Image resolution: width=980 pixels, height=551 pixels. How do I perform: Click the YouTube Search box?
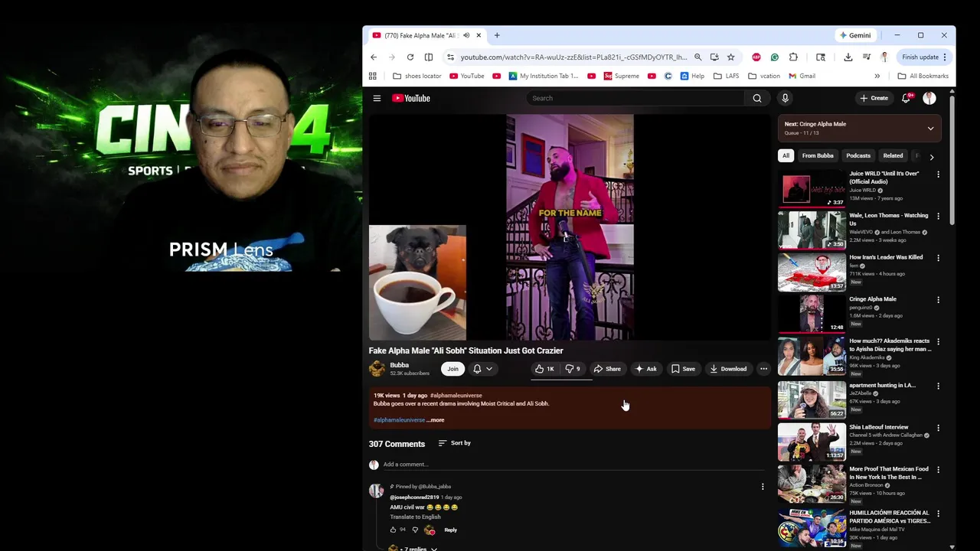coord(635,98)
